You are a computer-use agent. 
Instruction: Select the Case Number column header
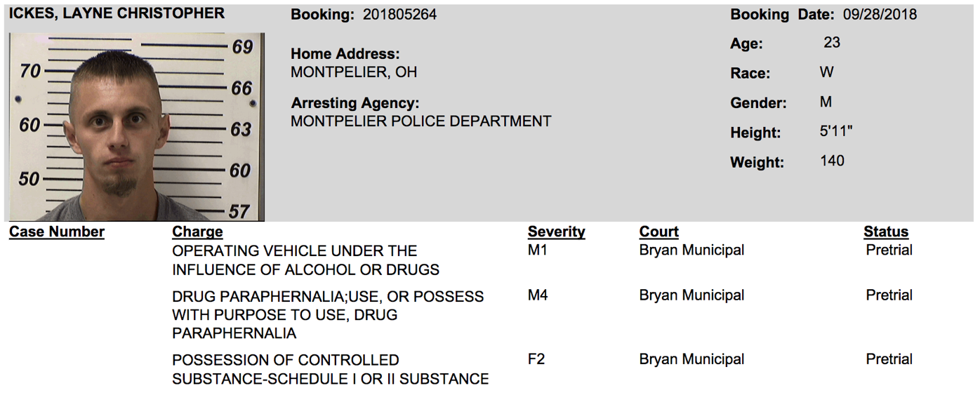click(57, 232)
